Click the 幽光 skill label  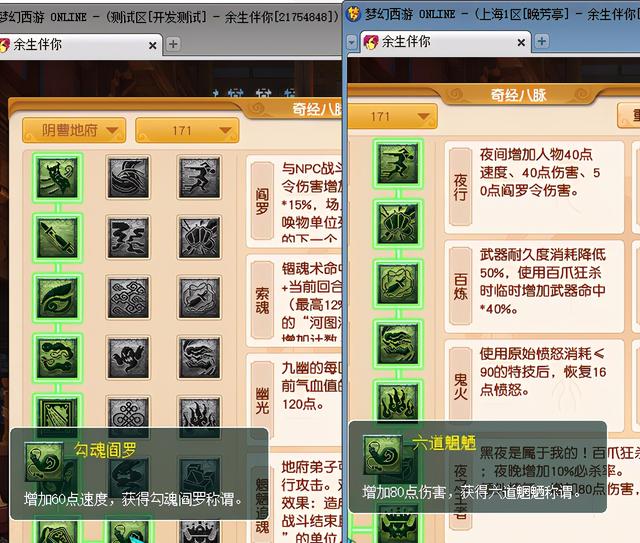pos(262,400)
